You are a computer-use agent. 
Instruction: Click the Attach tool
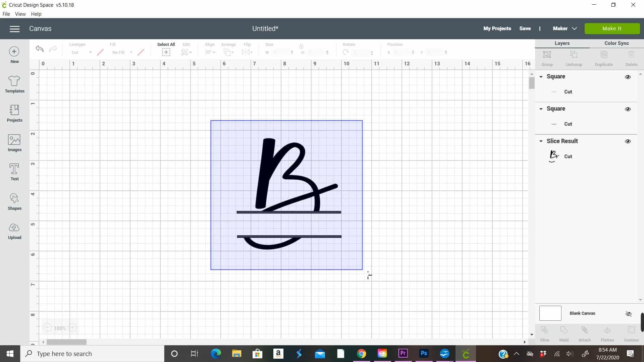point(584,330)
